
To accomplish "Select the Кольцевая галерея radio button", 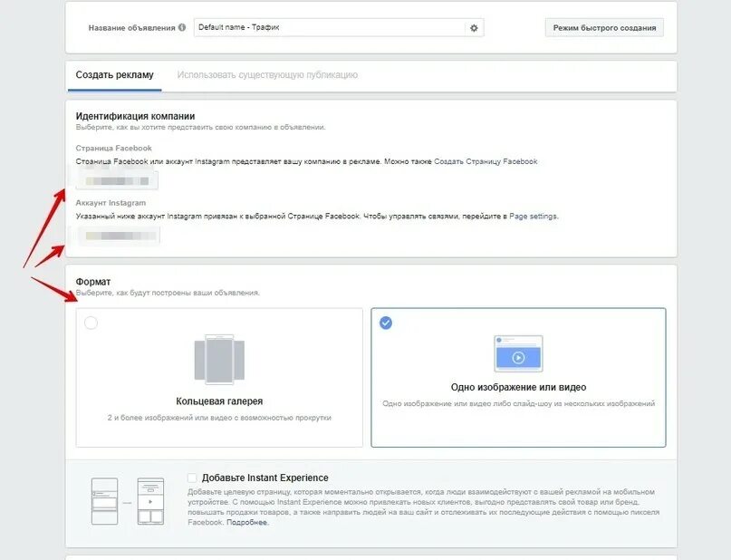I will [x=91, y=323].
